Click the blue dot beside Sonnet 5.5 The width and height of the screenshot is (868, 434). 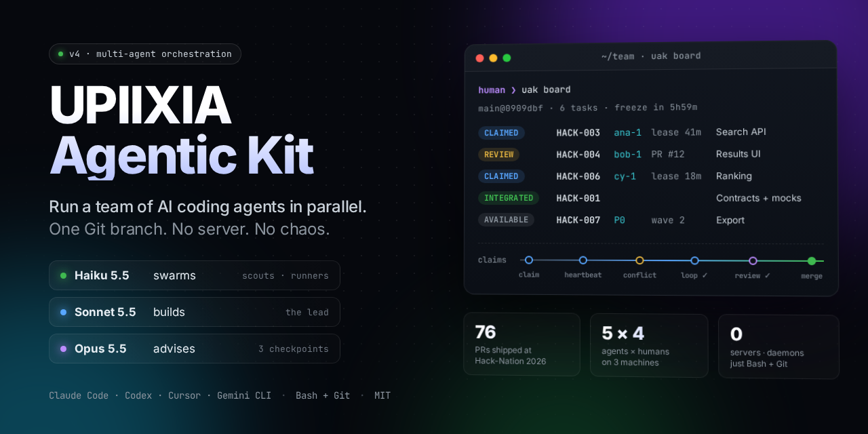(63, 313)
